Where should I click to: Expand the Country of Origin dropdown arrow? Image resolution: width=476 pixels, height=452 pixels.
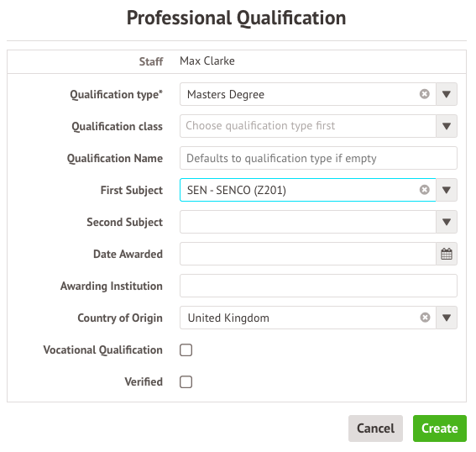(447, 318)
